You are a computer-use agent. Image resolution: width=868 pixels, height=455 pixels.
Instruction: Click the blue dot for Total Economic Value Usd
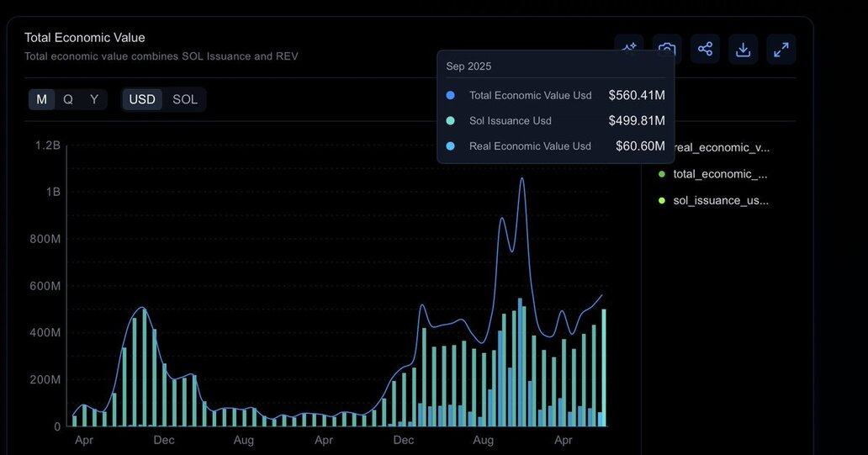click(451, 96)
